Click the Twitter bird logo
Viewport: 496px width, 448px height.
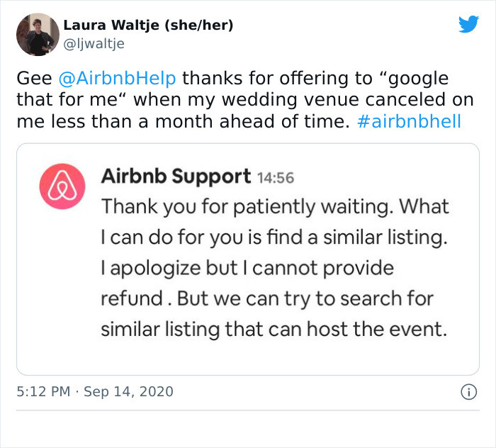click(x=468, y=25)
